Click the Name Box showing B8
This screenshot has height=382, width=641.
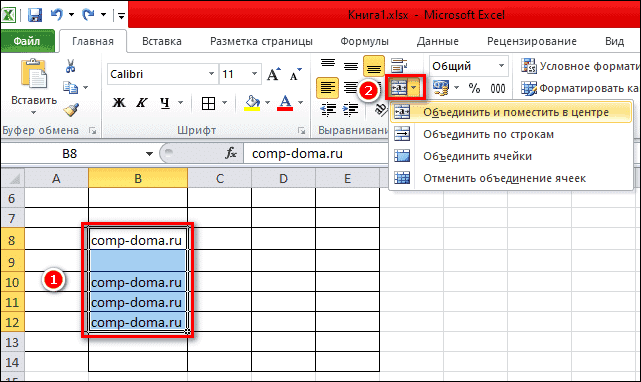[70, 154]
